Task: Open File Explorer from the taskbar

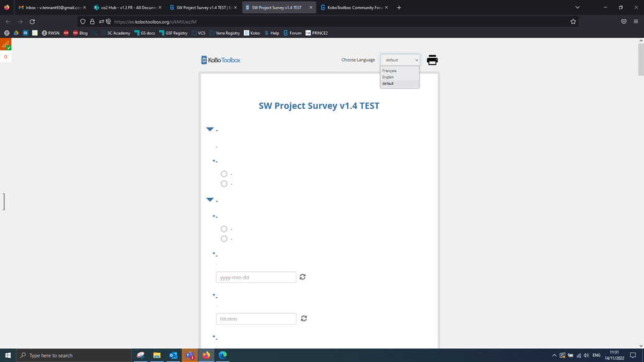Action: tap(157, 355)
